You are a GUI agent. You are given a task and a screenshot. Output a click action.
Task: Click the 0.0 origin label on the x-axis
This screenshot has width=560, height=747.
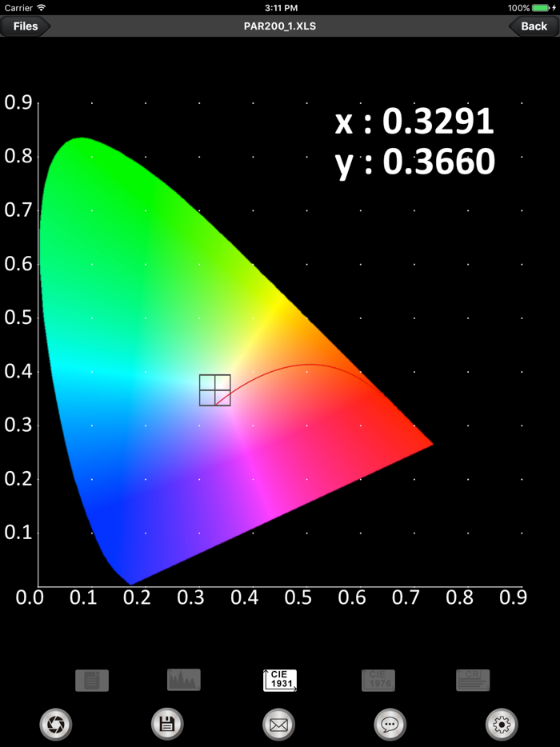tap(30, 597)
